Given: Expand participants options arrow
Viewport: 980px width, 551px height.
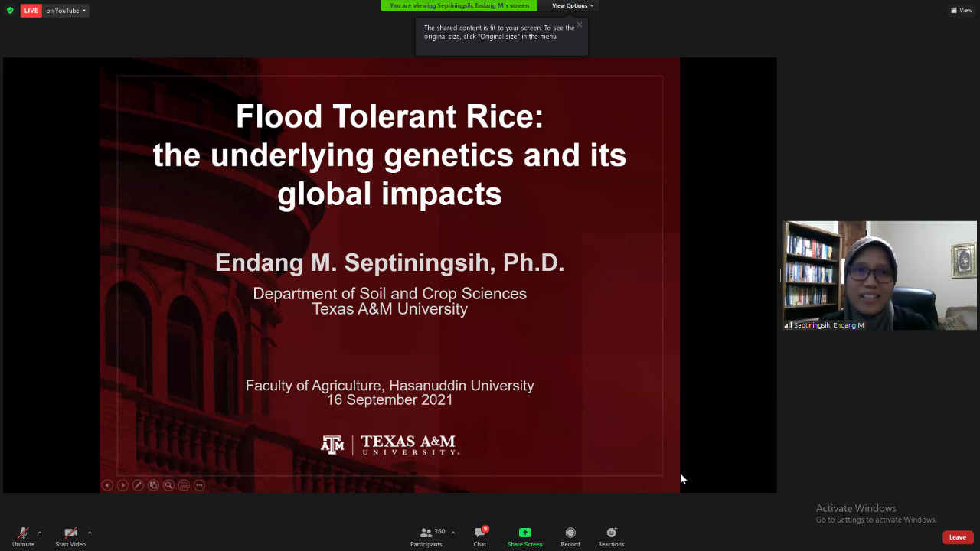Looking at the screenshot, I should point(453,533).
